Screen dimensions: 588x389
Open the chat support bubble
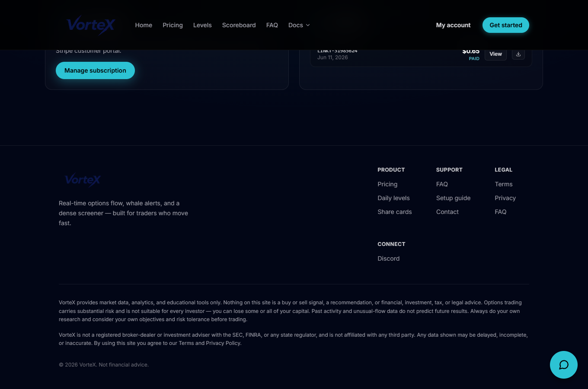[564, 365]
